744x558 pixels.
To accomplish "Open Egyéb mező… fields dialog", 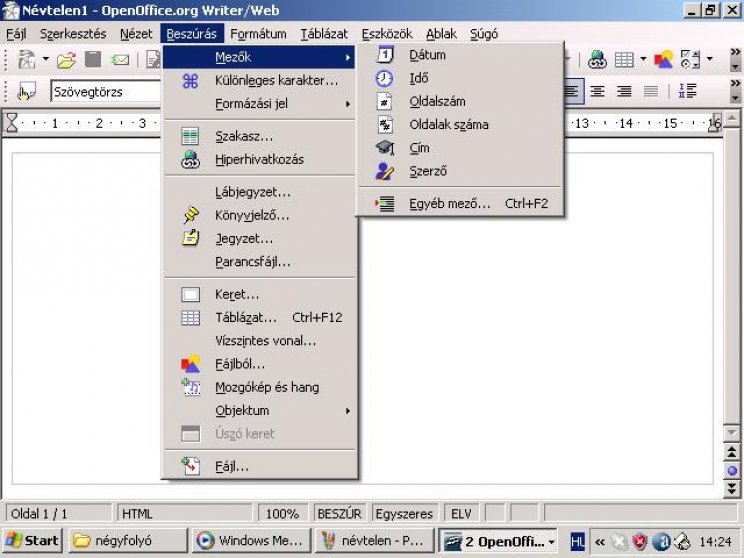I will [460, 204].
